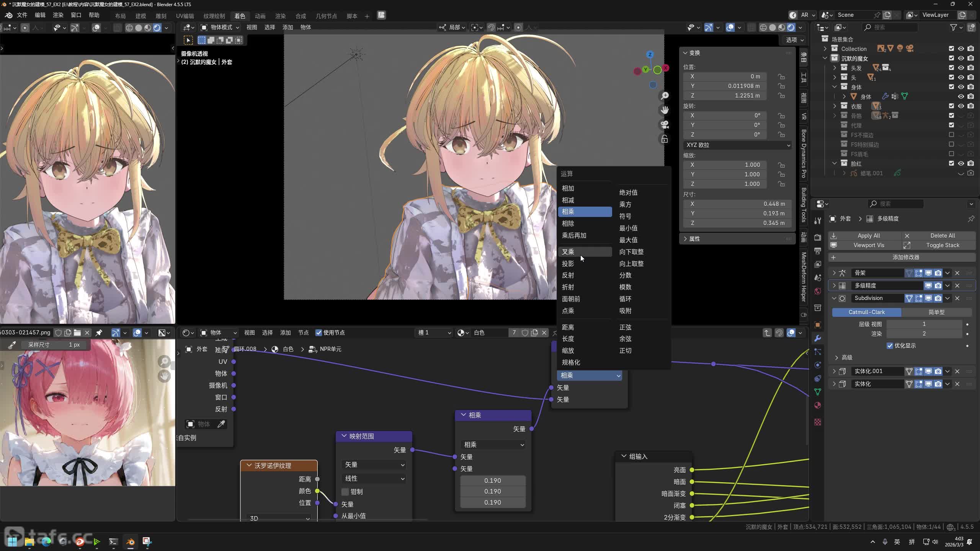980x551 pixels.
Task: Click the eyedropper next to 物体 field
Action: click(x=221, y=424)
